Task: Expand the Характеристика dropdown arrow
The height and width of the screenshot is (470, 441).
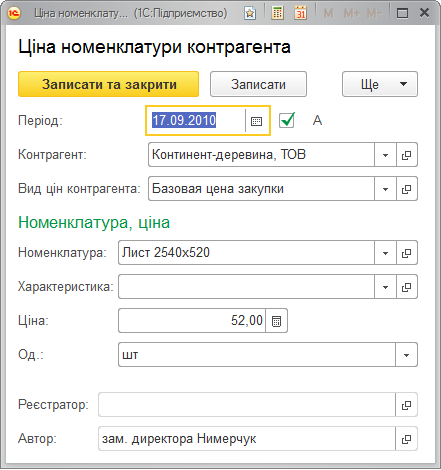Action: click(385, 287)
